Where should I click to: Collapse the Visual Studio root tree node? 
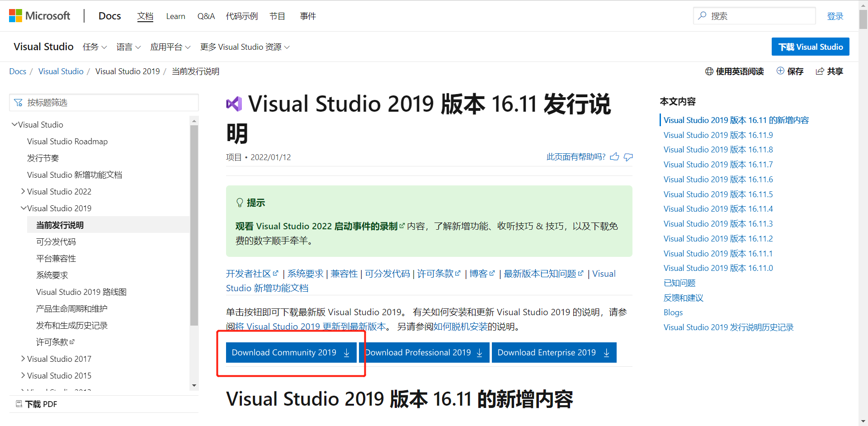point(14,124)
